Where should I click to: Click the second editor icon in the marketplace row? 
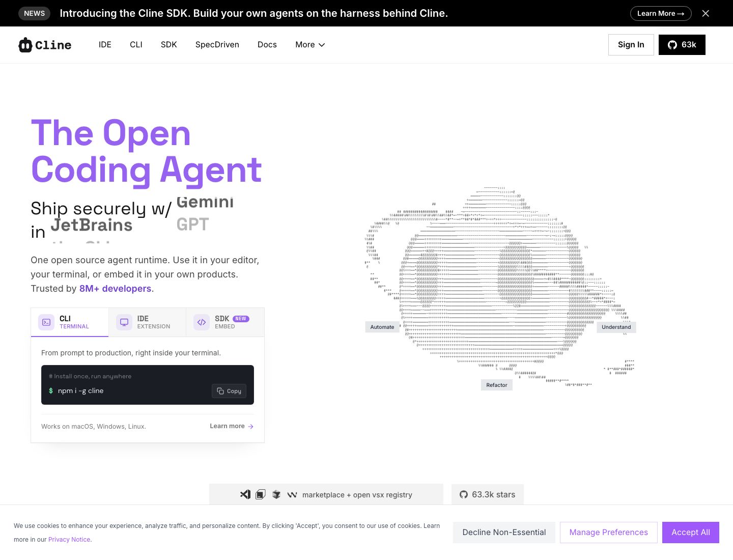click(x=261, y=494)
